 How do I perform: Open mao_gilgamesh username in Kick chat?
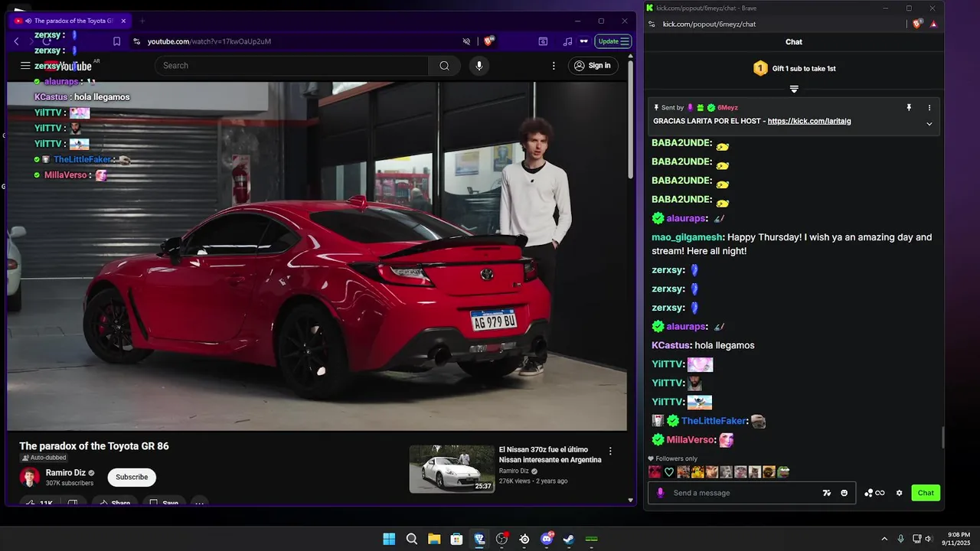coord(688,237)
